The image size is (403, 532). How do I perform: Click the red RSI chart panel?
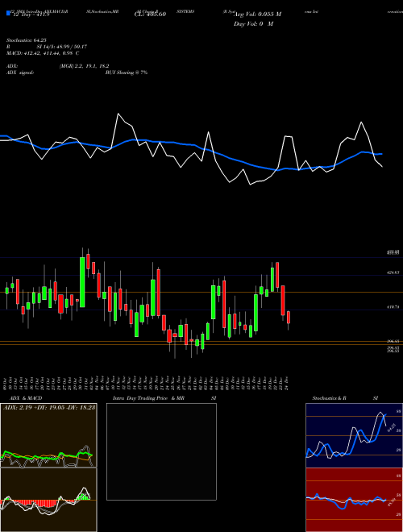tap(354, 500)
